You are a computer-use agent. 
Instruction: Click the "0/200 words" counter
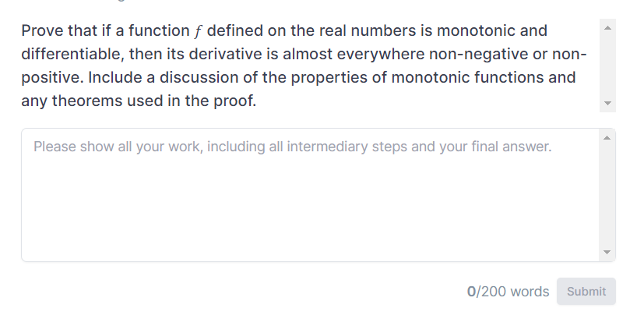point(508,292)
